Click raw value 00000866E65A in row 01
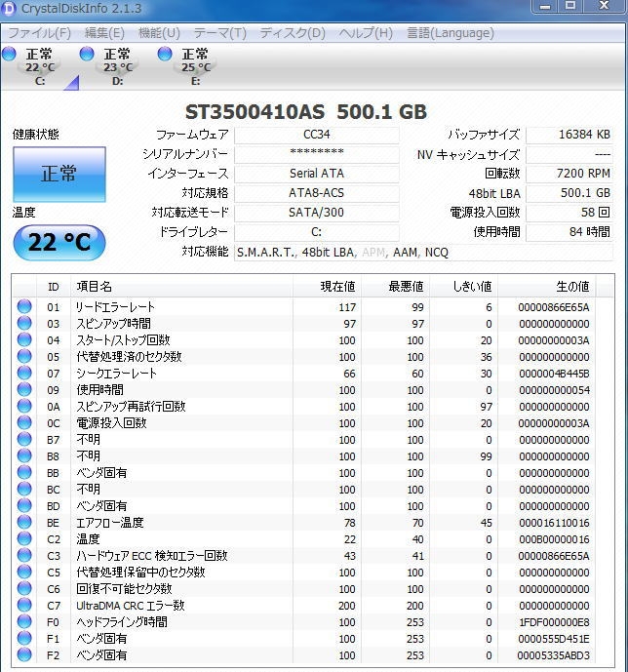628x672 pixels. coord(554,307)
